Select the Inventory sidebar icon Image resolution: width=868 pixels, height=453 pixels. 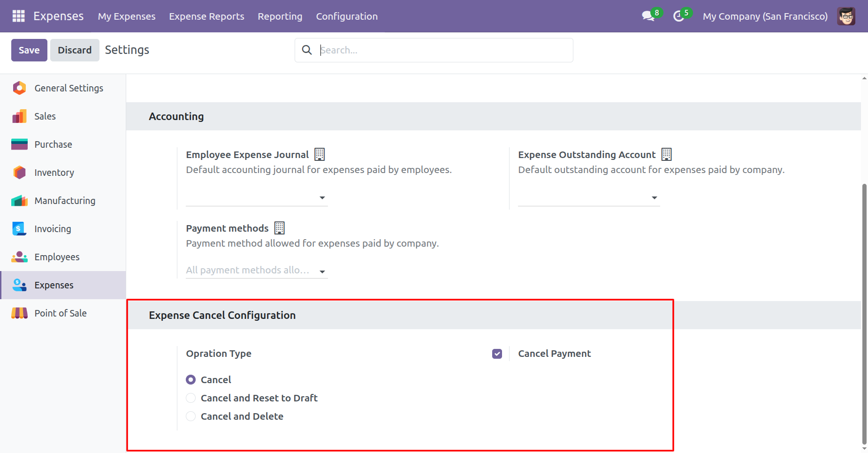(x=19, y=173)
